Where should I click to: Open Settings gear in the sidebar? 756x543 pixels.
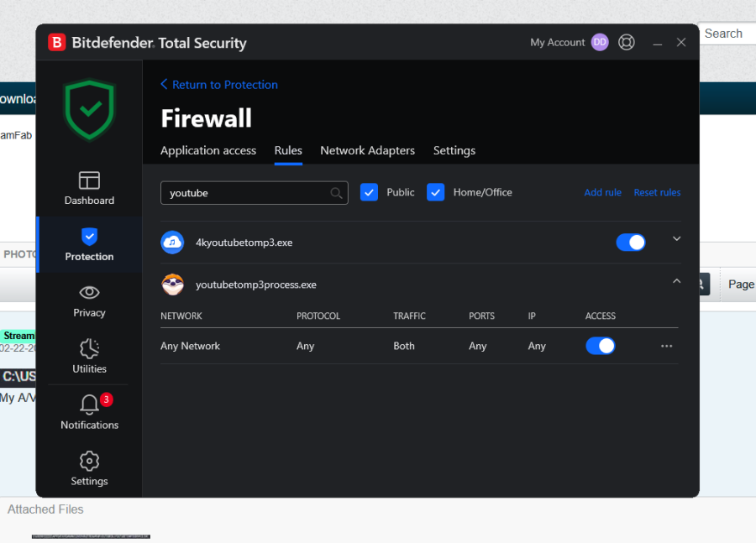tap(89, 462)
